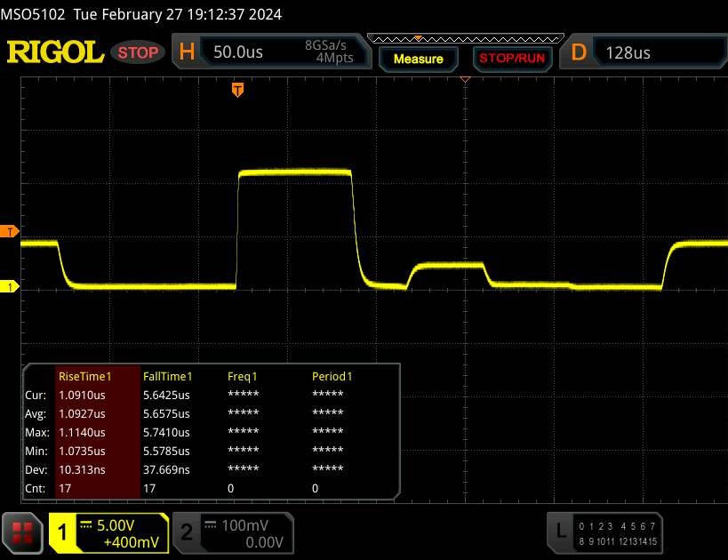Toggle channel 1 yellow number tab
The width and height of the screenshot is (728, 560).
click(x=62, y=532)
